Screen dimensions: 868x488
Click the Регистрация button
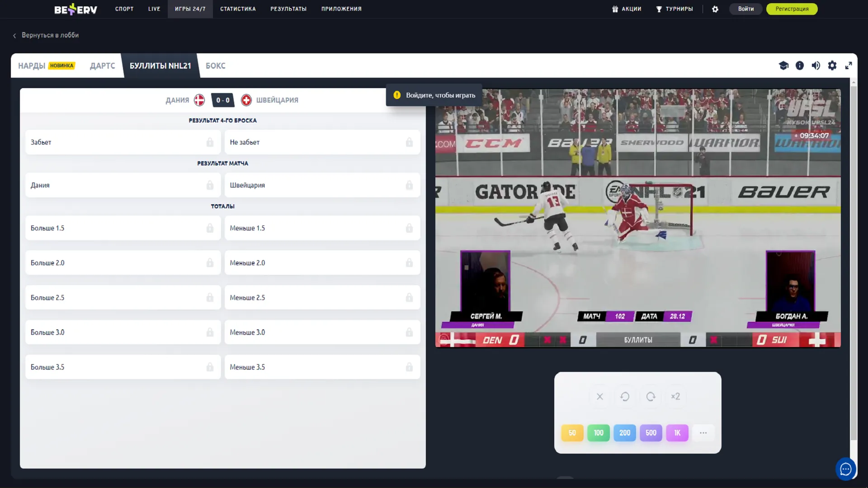pos(792,9)
